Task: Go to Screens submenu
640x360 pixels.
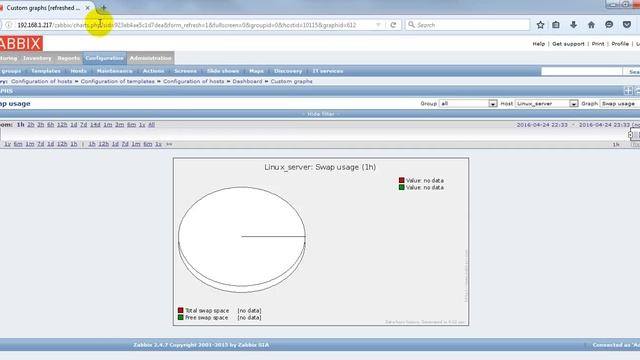Action: (185, 71)
